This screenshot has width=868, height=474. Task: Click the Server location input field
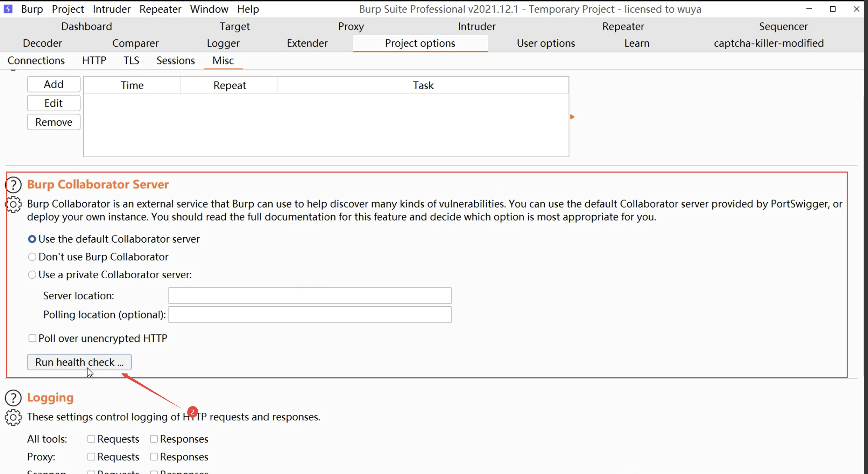coord(310,296)
